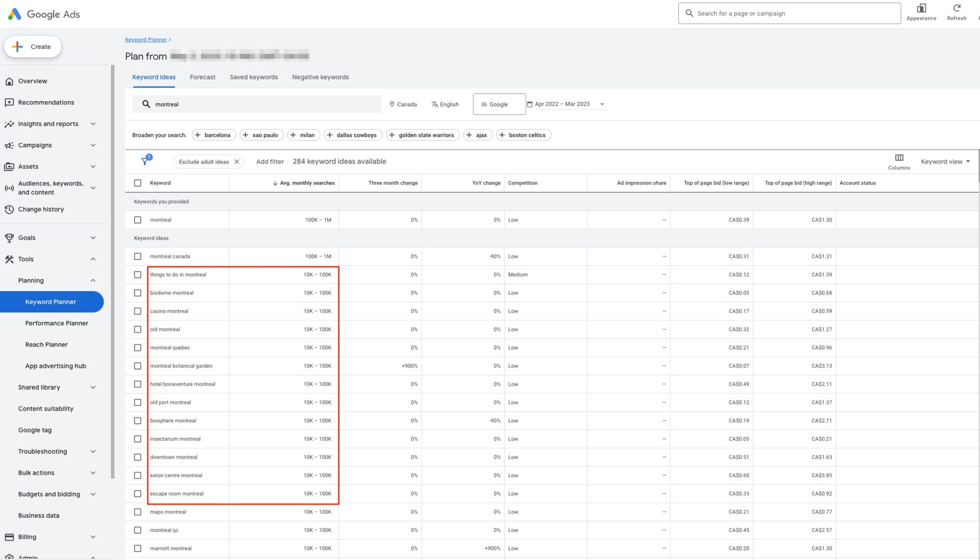This screenshot has height=560, width=980.
Task: Toggle the select-all keywords checkbox
Action: tap(137, 183)
